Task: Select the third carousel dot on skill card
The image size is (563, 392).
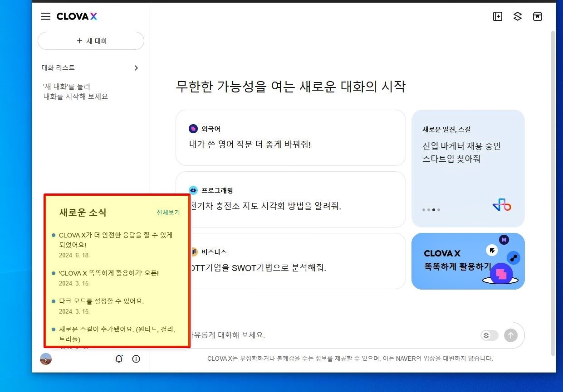Action: pyautogui.click(x=434, y=210)
